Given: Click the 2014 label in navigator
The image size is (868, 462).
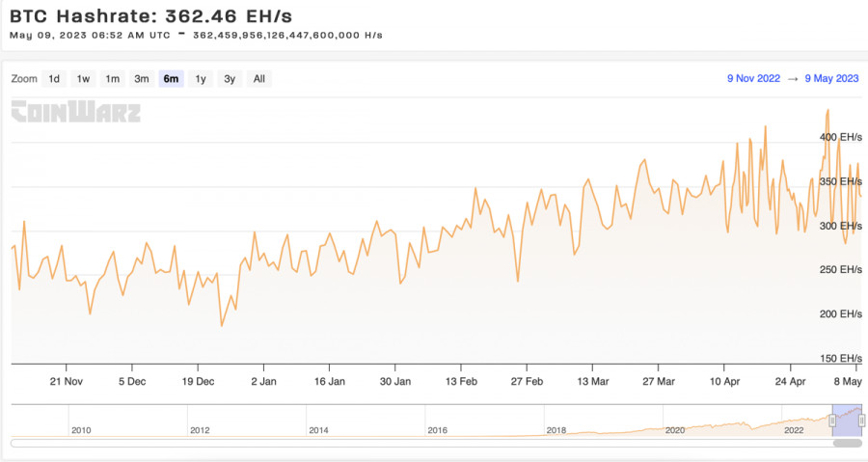Looking at the screenshot, I should (x=318, y=430).
